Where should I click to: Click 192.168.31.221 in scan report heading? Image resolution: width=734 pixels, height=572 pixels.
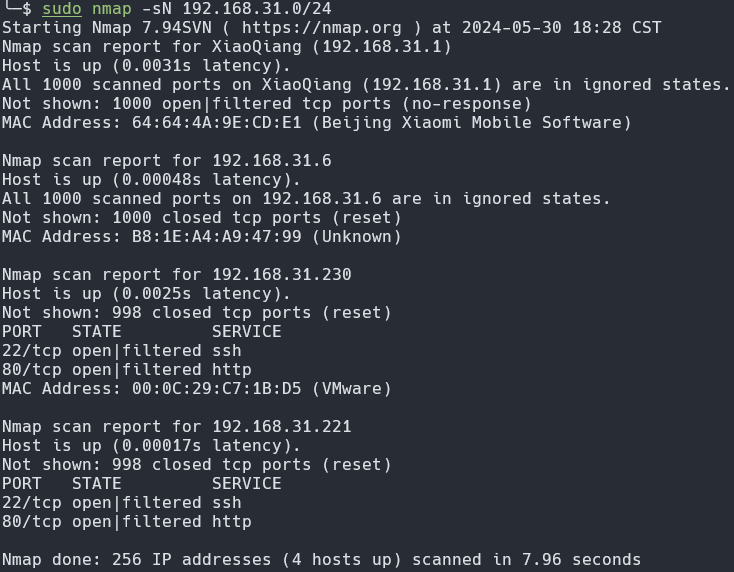282,427
